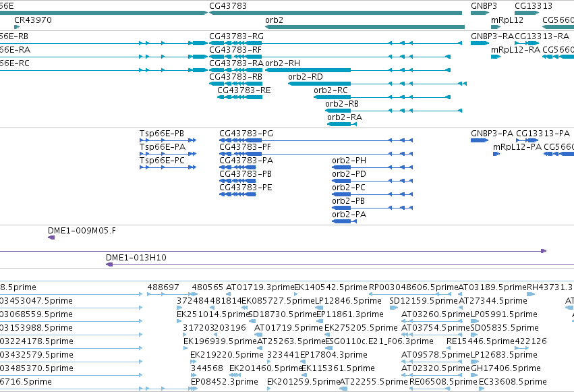
Task: Open protein label CG43783-PA
Action: tap(246, 161)
